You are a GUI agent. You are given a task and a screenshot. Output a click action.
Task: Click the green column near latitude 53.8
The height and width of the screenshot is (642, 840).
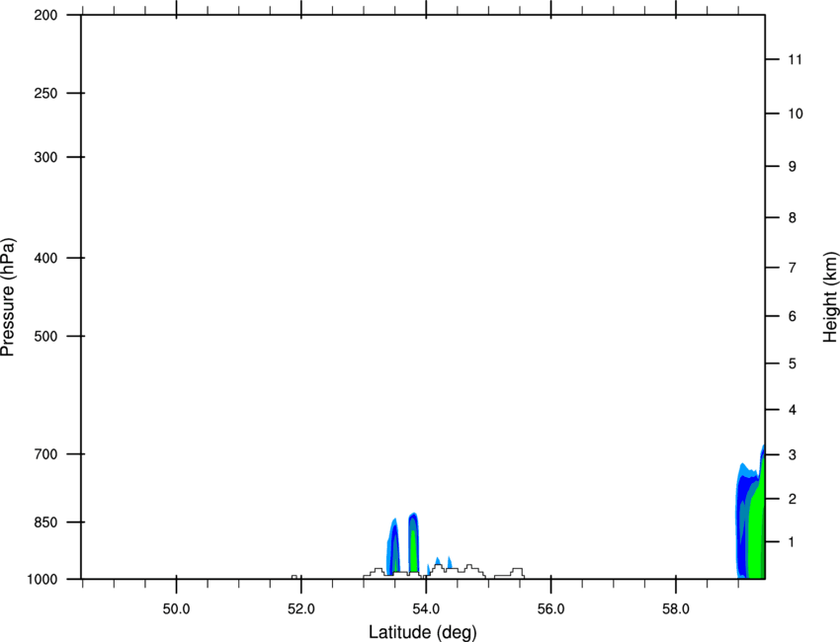(x=413, y=549)
